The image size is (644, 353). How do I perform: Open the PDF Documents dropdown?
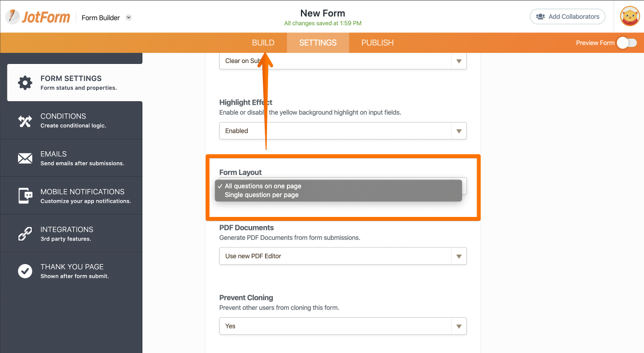click(343, 256)
